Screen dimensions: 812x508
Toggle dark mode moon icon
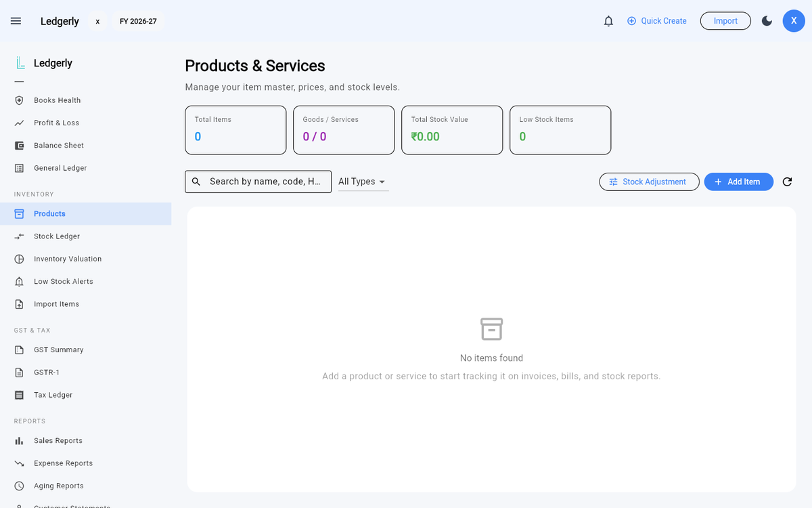pyautogui.click(x=767, y=21)
